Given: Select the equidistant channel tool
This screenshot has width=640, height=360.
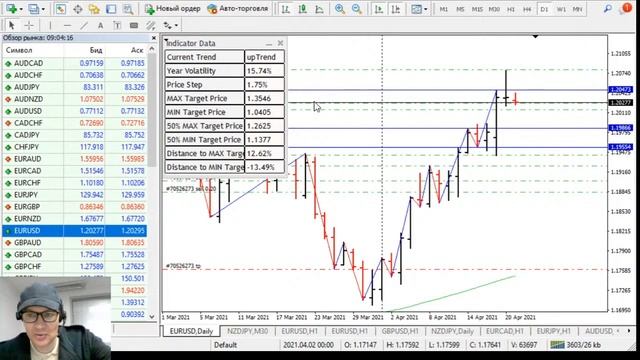Looking at the screenshot, I should point(151,25).
